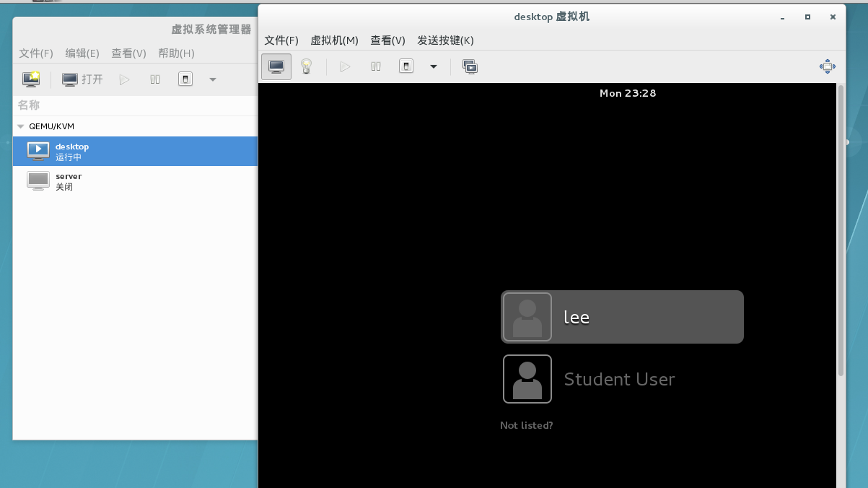This screenshot has width=868, height=488.
Task: Open 虚拟机(M) menu
Action: point(334,40)
